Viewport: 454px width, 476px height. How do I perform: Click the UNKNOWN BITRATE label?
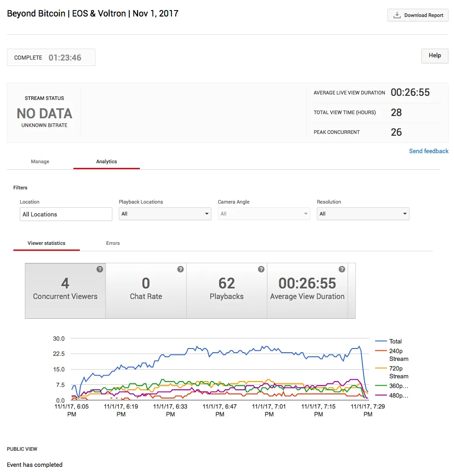pyautogui.click(x=44, y=125)
